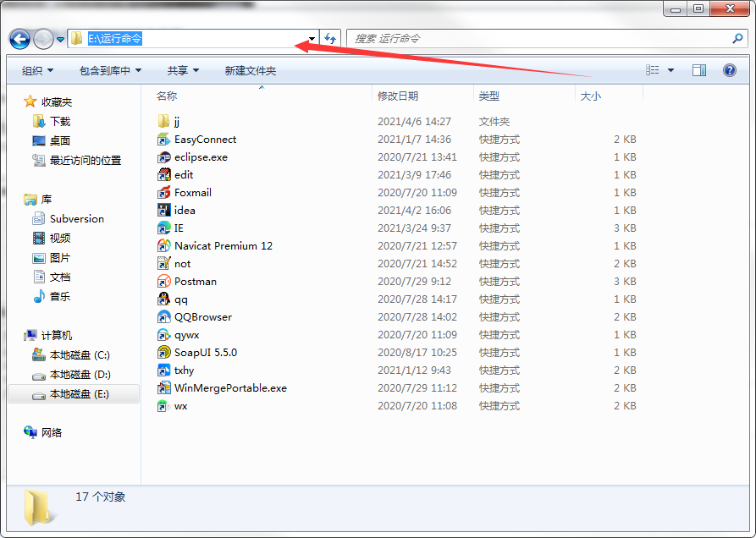Click the file name QQBrowser
756x538 pixels.
(203, 317)
